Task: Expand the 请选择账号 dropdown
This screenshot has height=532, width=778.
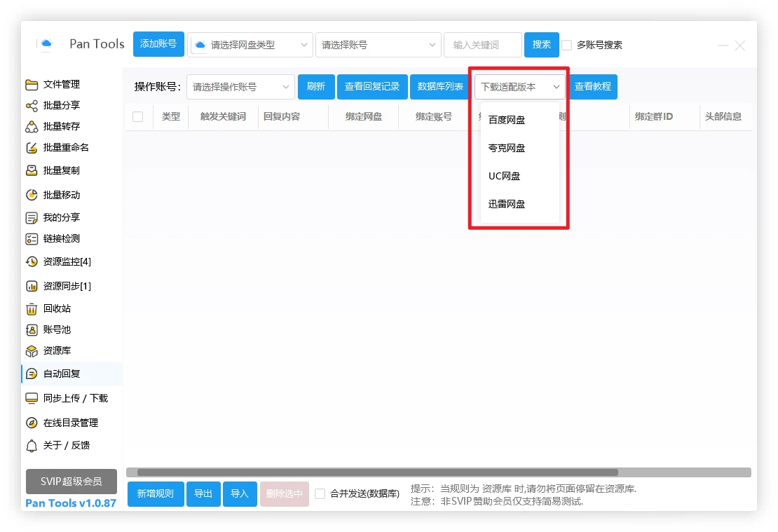Action: pyautogui.click(x=378, y=45)
